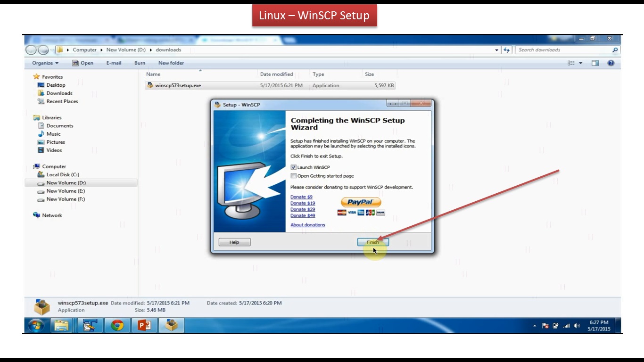This screenshot has width=644, height=362.
Task: Click the Windows Start button
Action: point(37,326)
